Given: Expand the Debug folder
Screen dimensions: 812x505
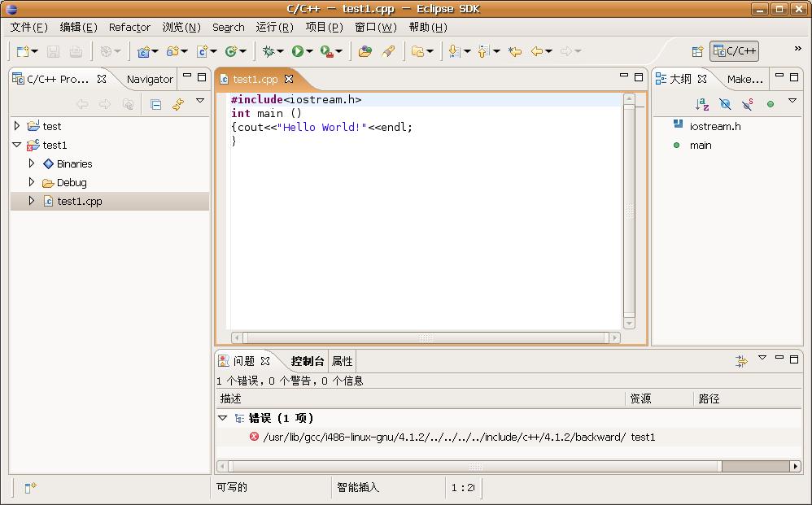Looking at the screenshot, I should point(32,182).
